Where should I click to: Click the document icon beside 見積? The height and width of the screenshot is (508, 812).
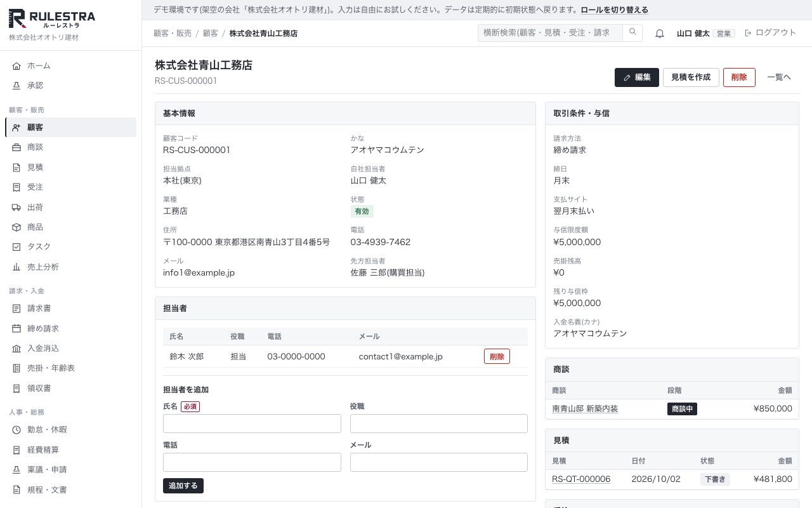(16, 168)
